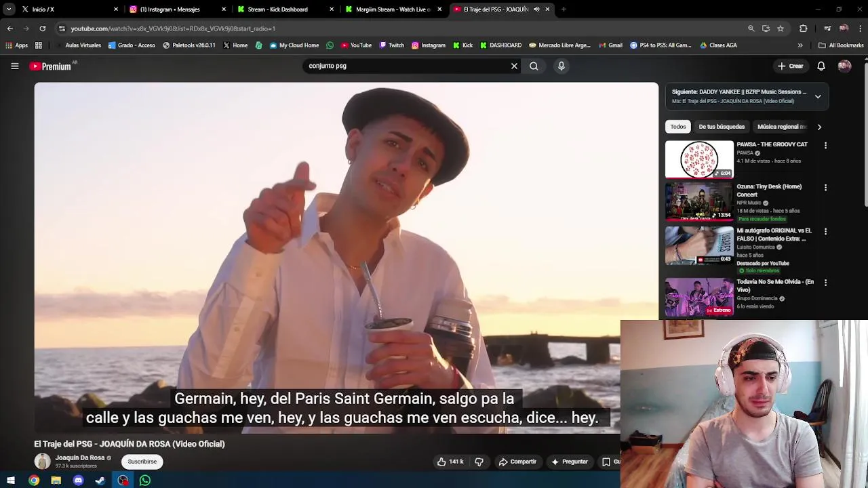The height and width of the screenshot is (488, 868).
Task: Expand the Siguiente mix playlist panel
Action: click(818, 96)
